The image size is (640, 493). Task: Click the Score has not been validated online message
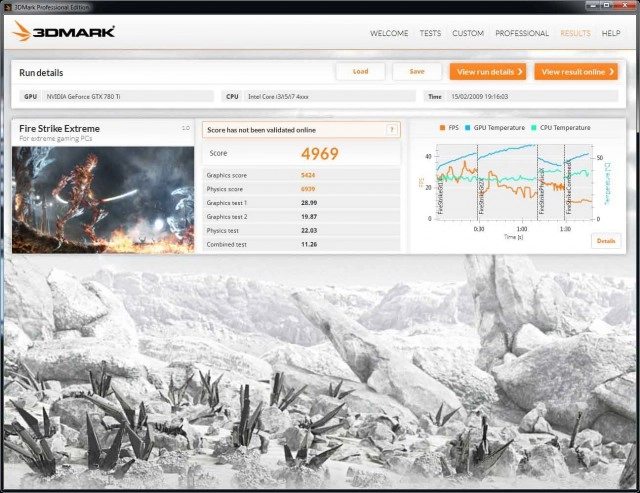click(261, 130)
